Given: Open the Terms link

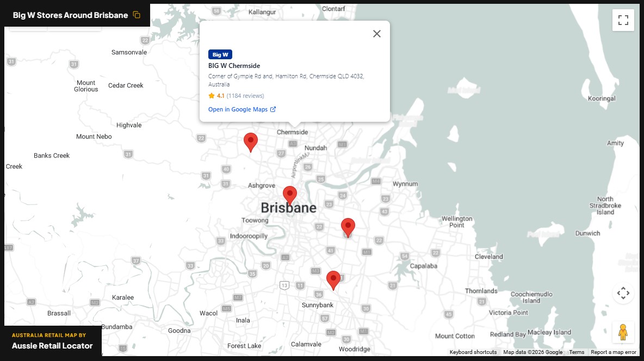Looking at the screenshot, I should [x=577, y=352].
